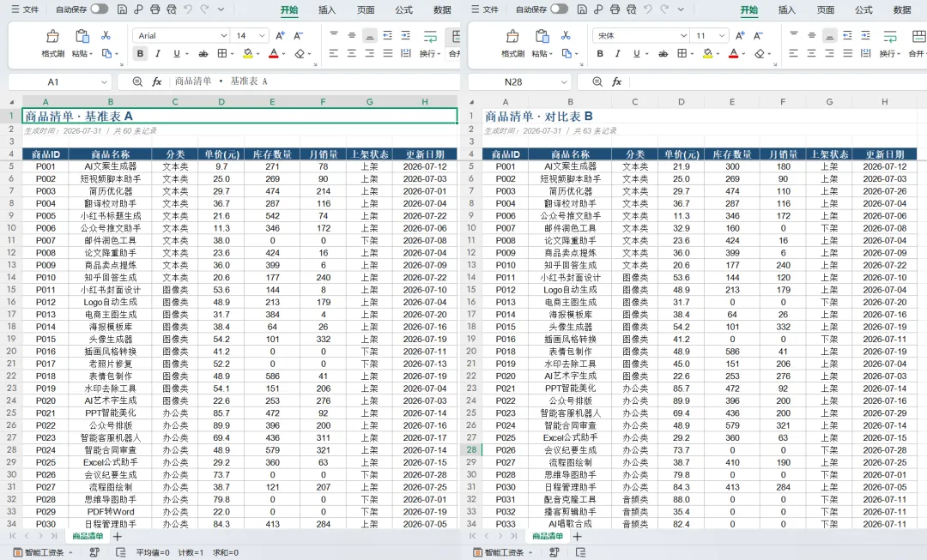Click 格式刷 format painter in left window
This screenshot has width=927, height=560.
52,43
